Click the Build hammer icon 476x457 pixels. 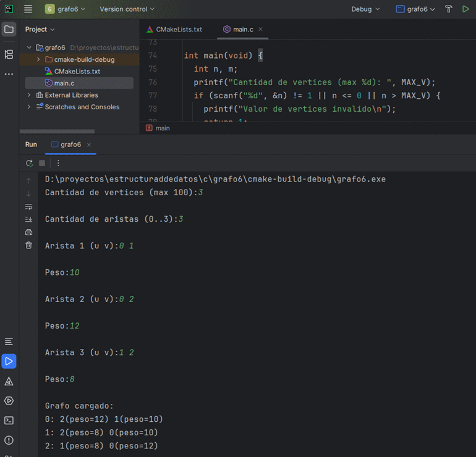[x=449, y=9]
